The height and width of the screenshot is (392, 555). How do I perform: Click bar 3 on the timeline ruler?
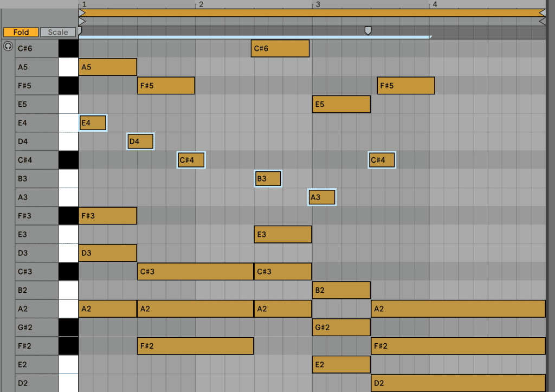(x=318, y=4)
